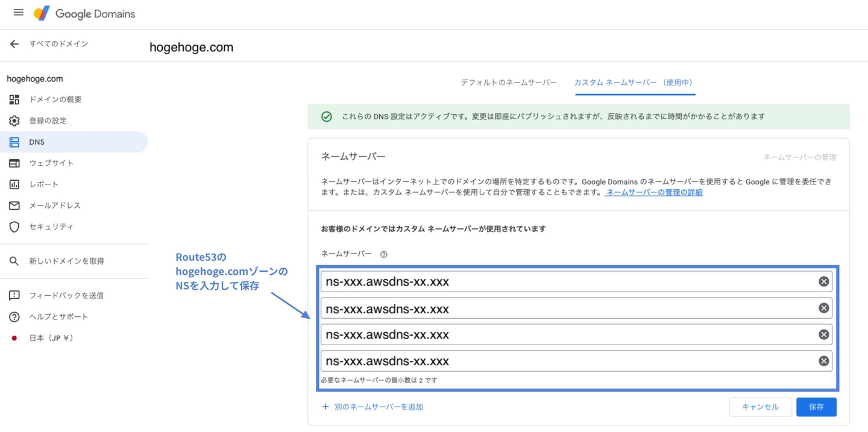
Task: Click 別のネームサーバーを追加
Action: click(x=373, y=407)
